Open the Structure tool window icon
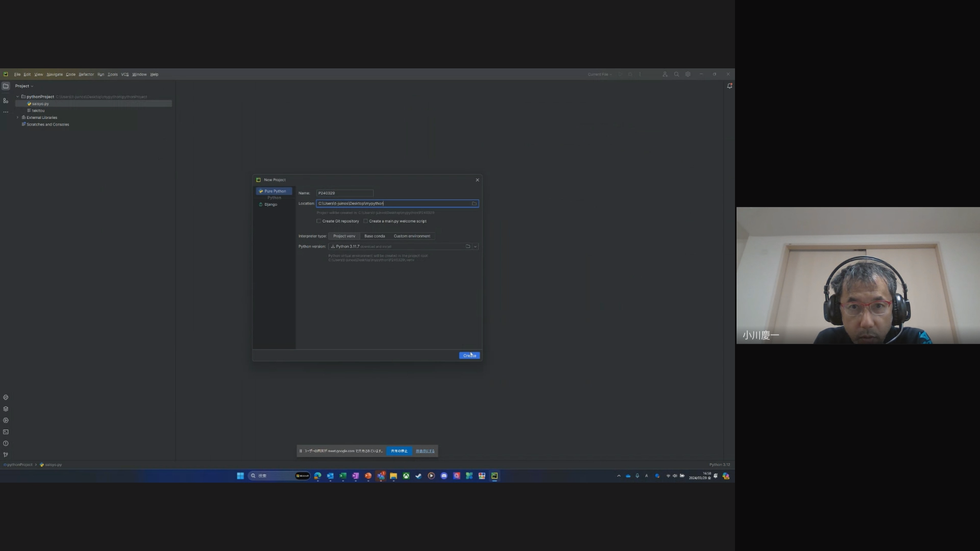Screen dimensions: 980x551 coord(6,101)
